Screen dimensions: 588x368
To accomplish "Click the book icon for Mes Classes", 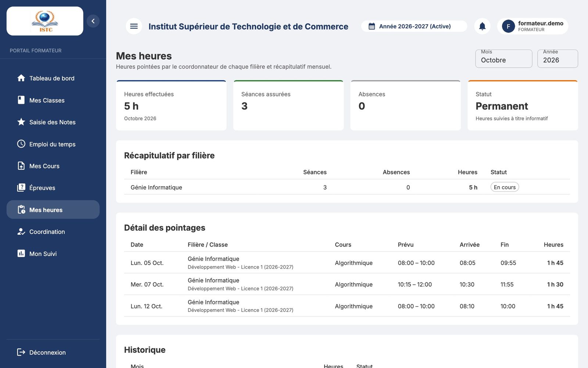I will (x=21, y=100).
